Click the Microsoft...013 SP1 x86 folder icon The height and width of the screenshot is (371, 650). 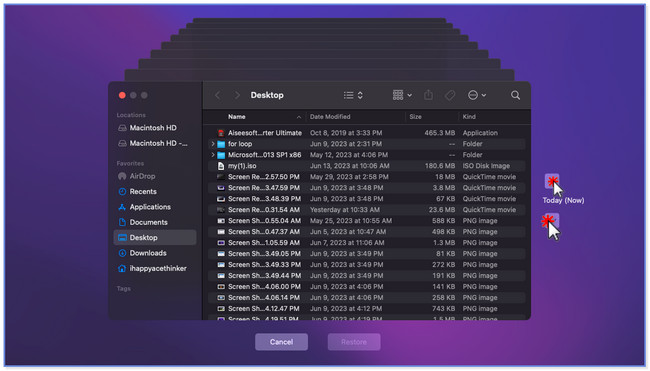click(x=221, y=155)
